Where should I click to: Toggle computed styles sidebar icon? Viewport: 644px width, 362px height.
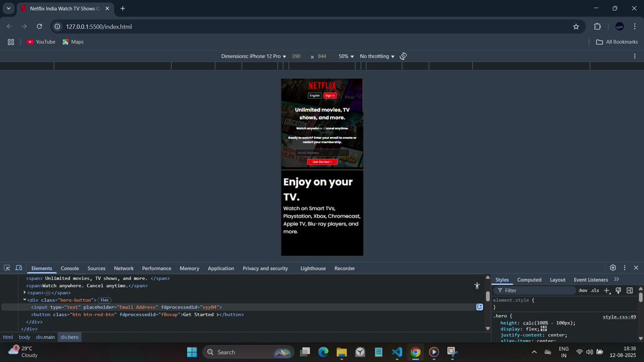pyautogui.click(x=630, y=291)
